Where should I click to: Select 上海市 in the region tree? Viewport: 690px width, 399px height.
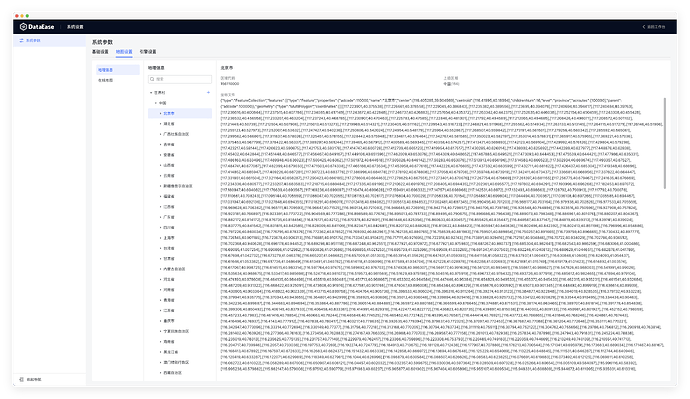169,238
